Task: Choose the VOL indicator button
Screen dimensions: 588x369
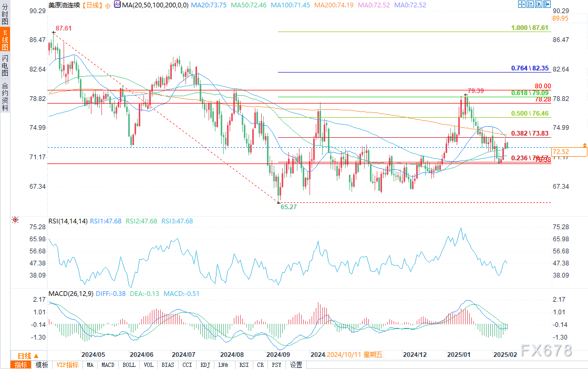Action: click(x=149, y=365)
